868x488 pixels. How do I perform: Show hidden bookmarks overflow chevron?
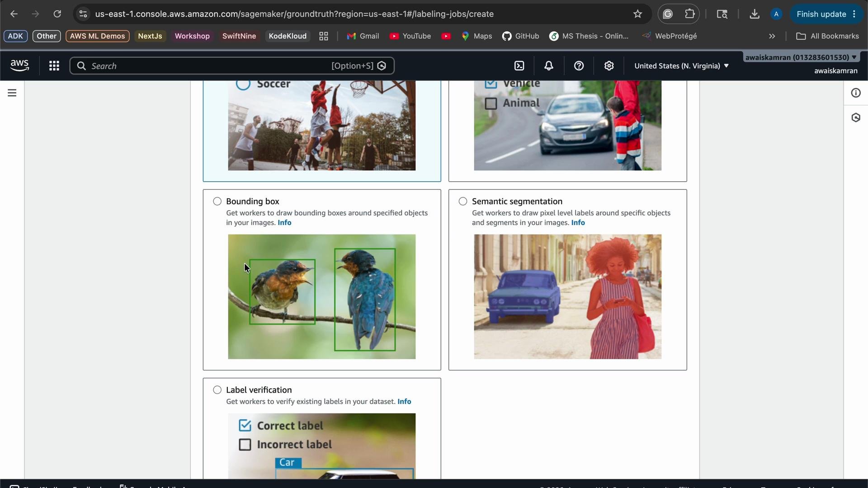(772, 36)
